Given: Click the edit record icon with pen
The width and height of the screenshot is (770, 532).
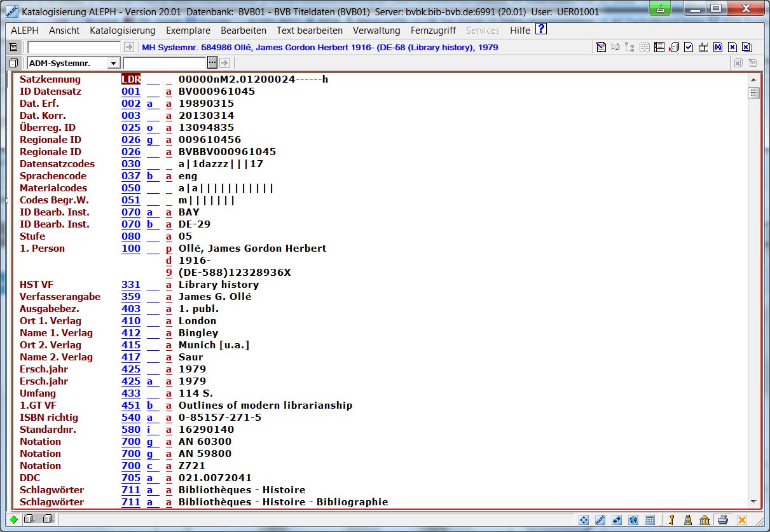Looking at the screenshot, I should click(x=600, y=47).
